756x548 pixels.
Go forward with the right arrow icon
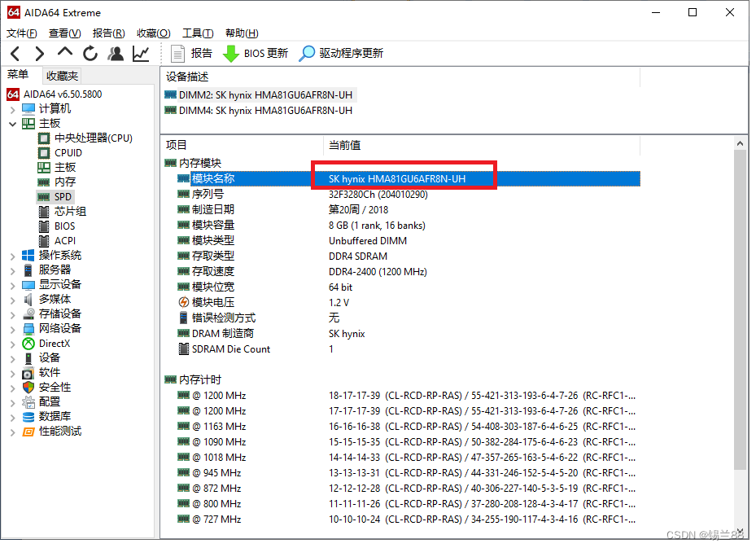point(40,53)
